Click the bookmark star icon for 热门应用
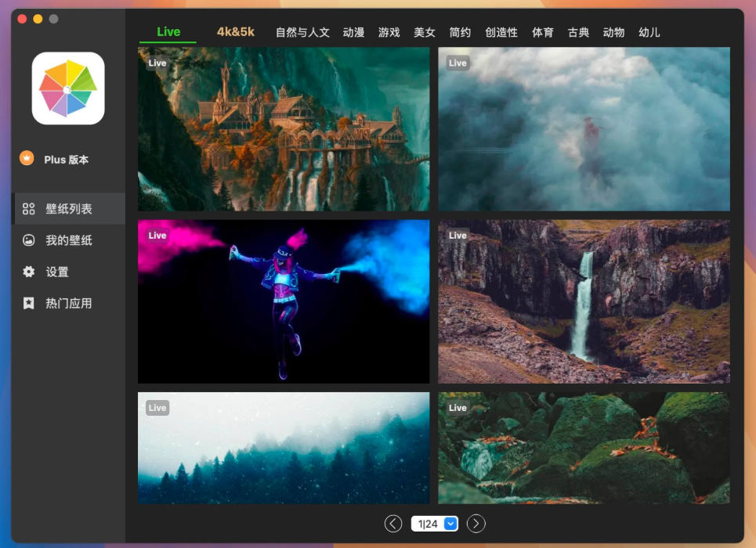Image resolution: width=756 pixels, height=548 pixels. click(29, 303)
